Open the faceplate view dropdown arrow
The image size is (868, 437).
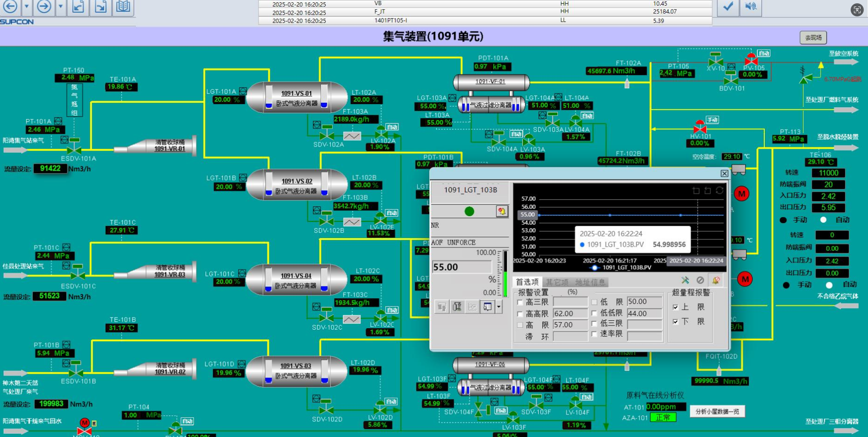click(x=499, y=307)
